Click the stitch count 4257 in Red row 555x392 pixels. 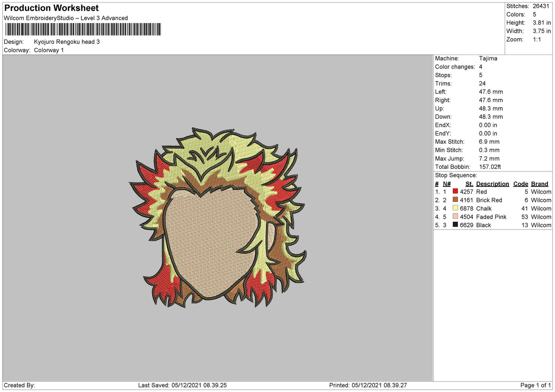(467, 191)
